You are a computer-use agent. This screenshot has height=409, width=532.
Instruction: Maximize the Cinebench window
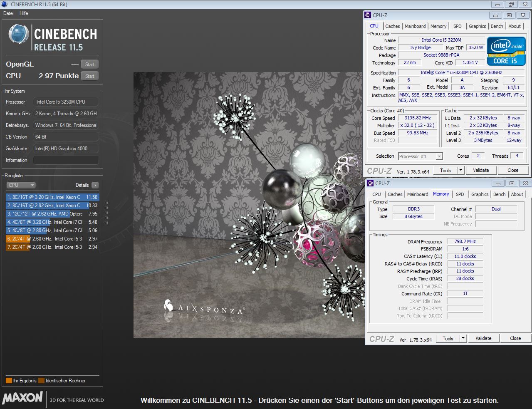511,5
